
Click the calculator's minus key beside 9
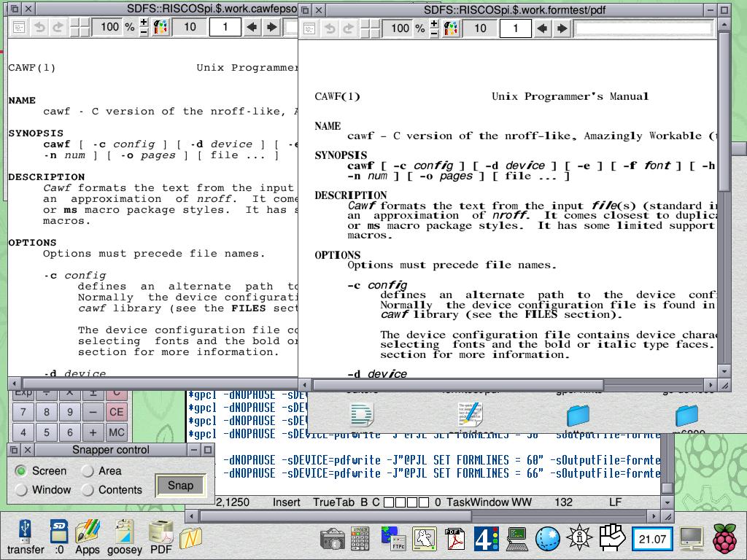coord(93,412)
